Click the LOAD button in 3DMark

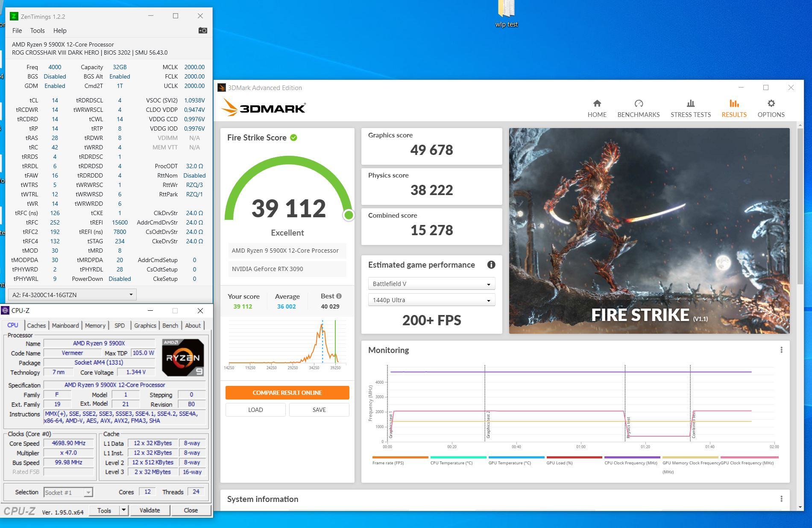click(255, 410)
